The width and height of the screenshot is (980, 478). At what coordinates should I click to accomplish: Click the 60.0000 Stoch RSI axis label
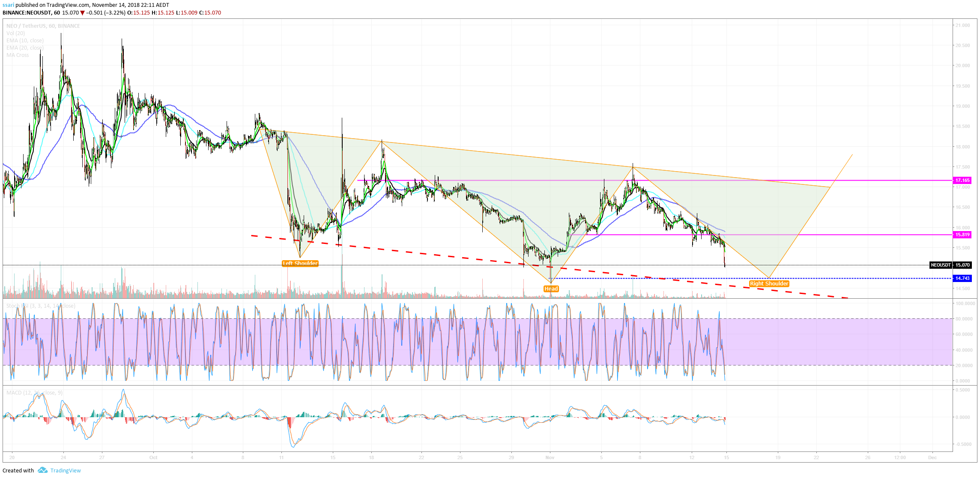[964, 335]
